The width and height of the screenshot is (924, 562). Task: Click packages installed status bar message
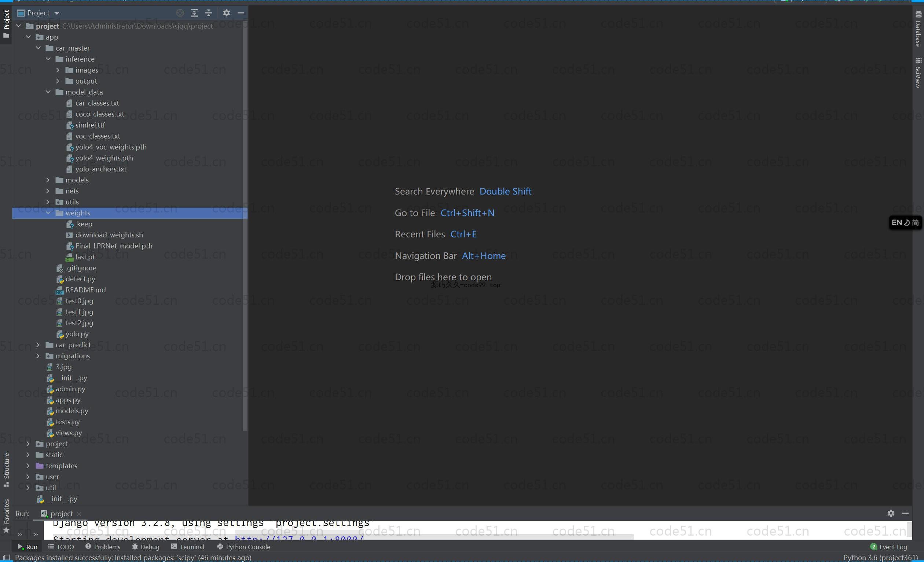click(x=133, y=558)
